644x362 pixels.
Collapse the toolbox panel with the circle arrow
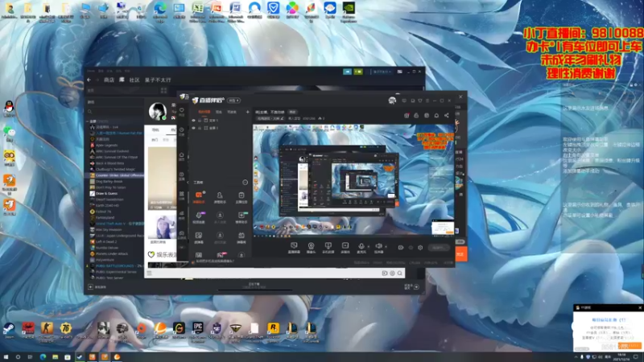246,183
